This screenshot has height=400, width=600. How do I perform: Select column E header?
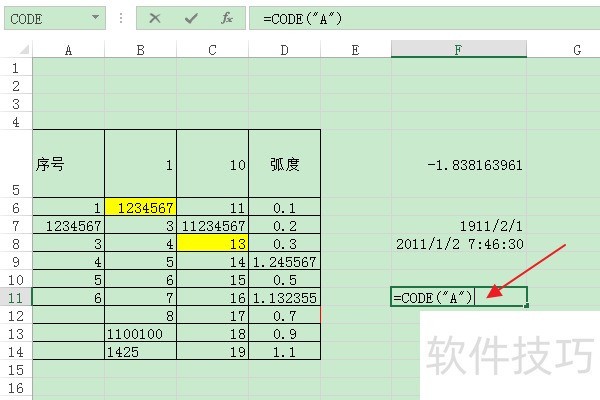pos(355,50)
